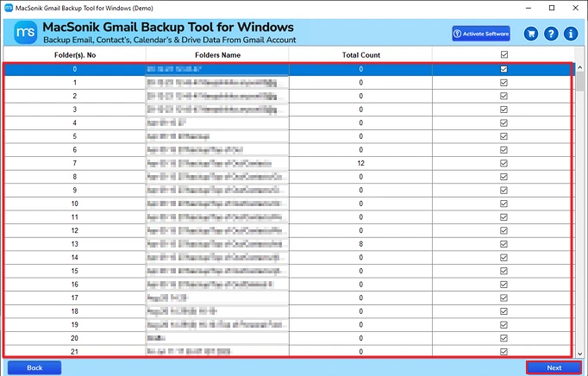Toggle checkbox for folder row 20

click(x=504, y=338)
